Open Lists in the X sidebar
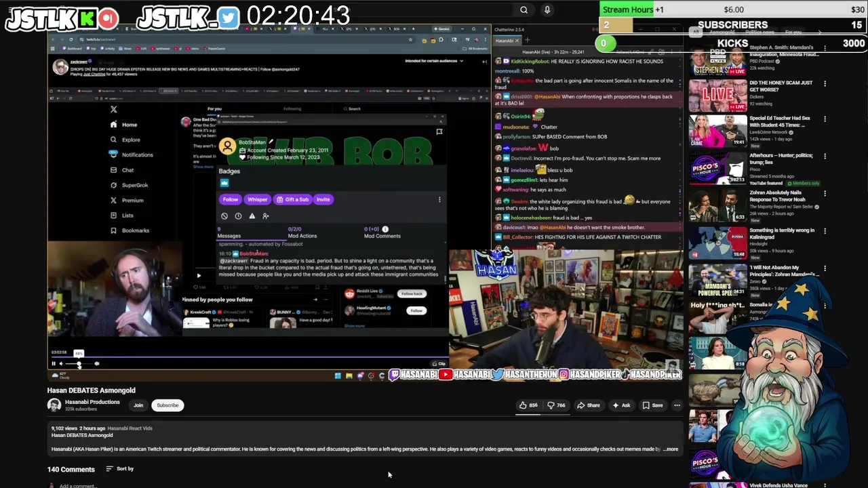868x488 pixels. pyautogui.click(x=122, y=216)
